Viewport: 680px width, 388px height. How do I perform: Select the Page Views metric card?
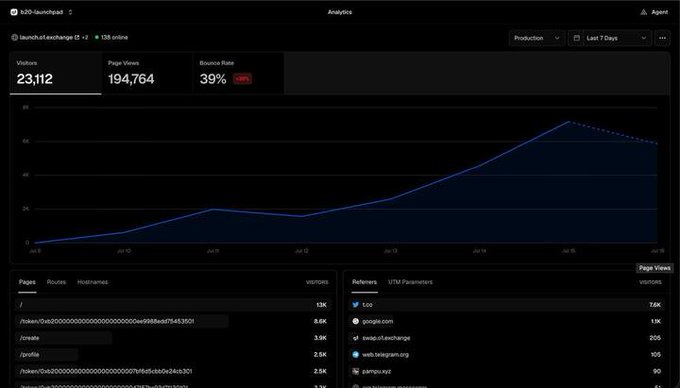[x=147, y=73]
